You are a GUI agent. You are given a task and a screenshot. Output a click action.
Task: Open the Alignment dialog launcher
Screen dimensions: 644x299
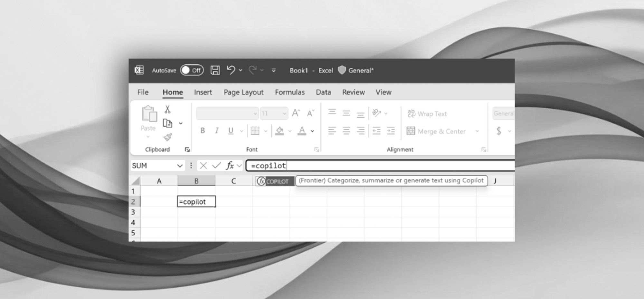[483, 149]
